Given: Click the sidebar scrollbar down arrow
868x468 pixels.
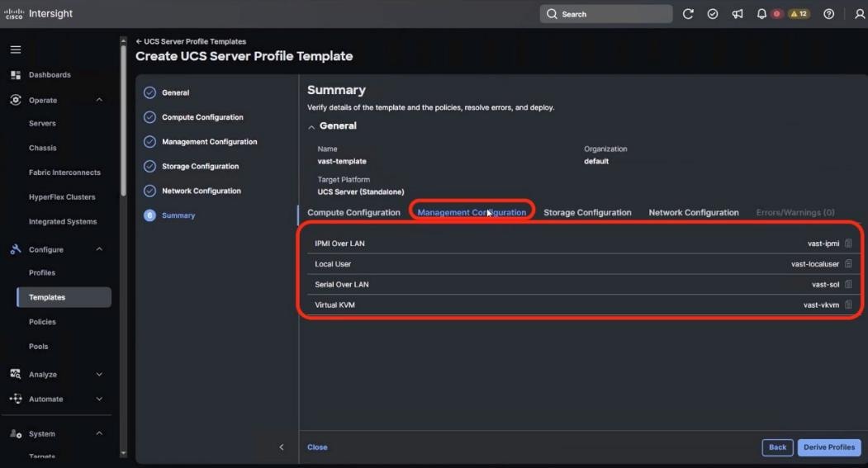Looking at the screenshot, I should pyautogui.click(x=123, y=453).
